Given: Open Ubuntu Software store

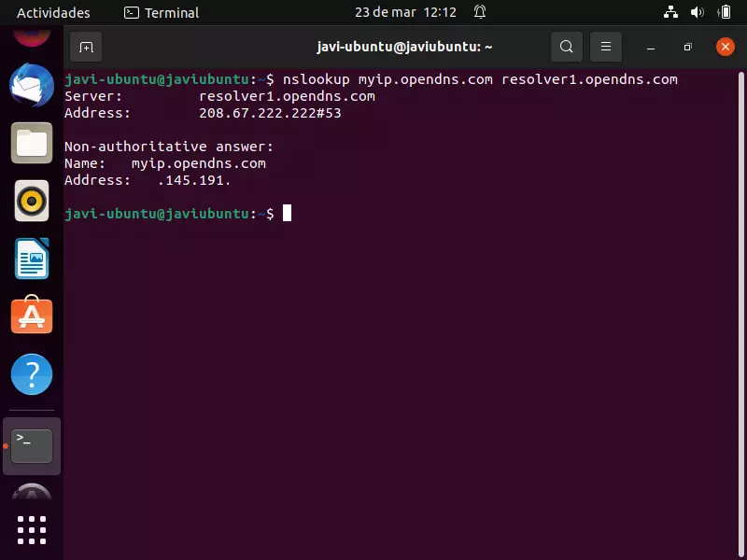Looking at the screenshot, I should click(x=32, y=316).
